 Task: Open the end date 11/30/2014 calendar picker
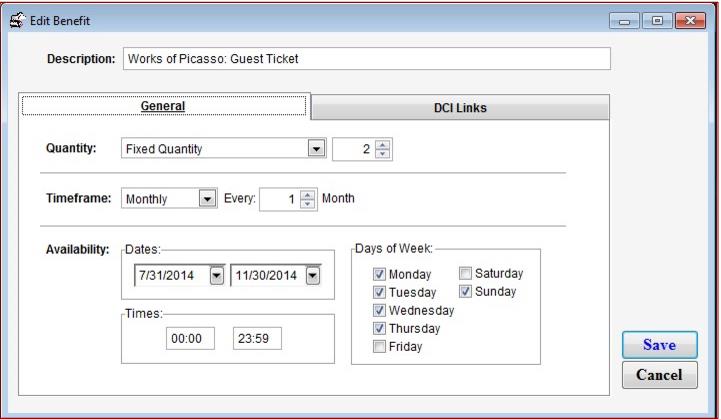coord(313,276)
